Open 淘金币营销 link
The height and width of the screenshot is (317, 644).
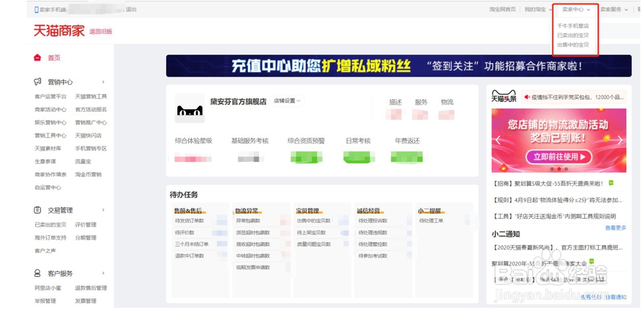pos(88,174)
